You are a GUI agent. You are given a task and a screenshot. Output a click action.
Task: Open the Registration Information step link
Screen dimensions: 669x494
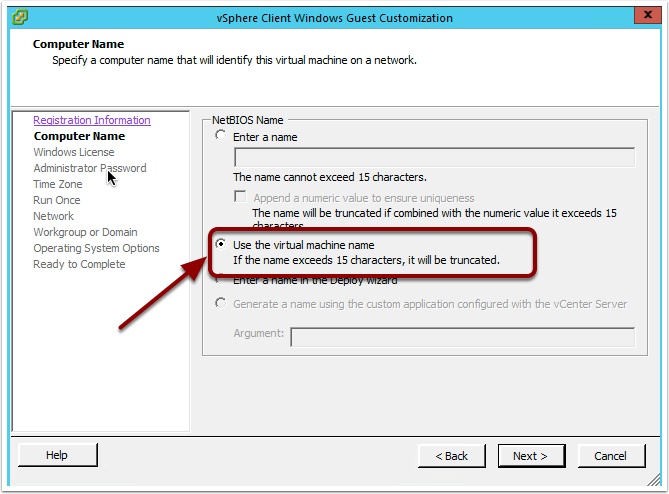[x=92, y=120]
